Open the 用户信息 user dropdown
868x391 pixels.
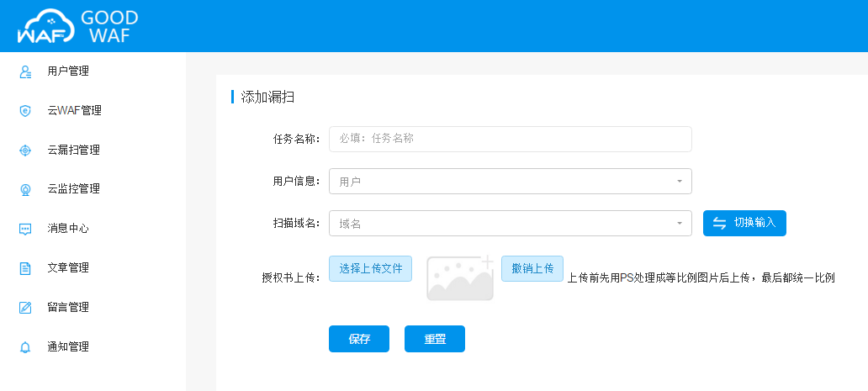[x=511, y=182]
